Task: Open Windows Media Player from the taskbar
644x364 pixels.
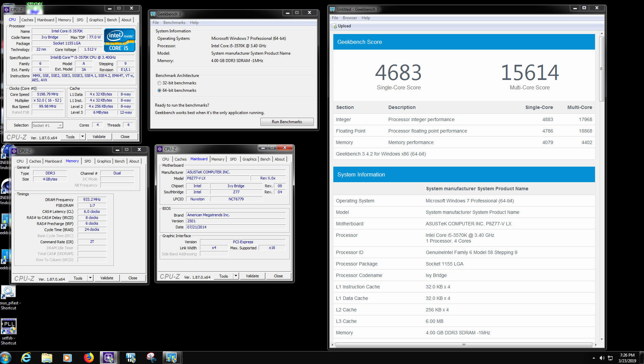Action: click(68, 358)
